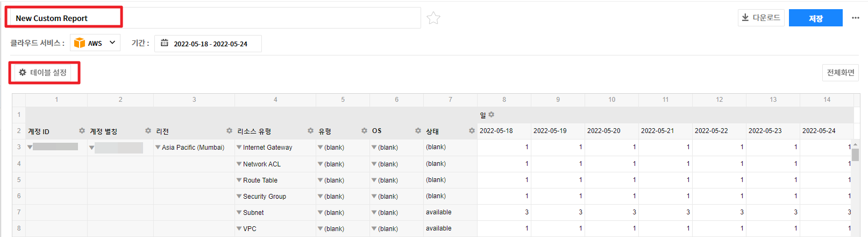Click the blue 저장 save button
868x237 pixels.
(x=815, y=18)
